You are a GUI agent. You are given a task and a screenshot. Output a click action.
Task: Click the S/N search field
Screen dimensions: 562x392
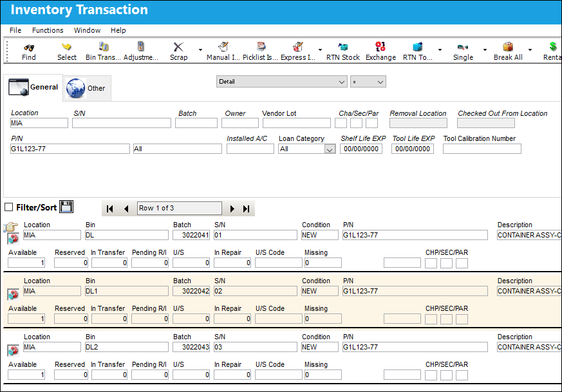click(x=122, y=123)
